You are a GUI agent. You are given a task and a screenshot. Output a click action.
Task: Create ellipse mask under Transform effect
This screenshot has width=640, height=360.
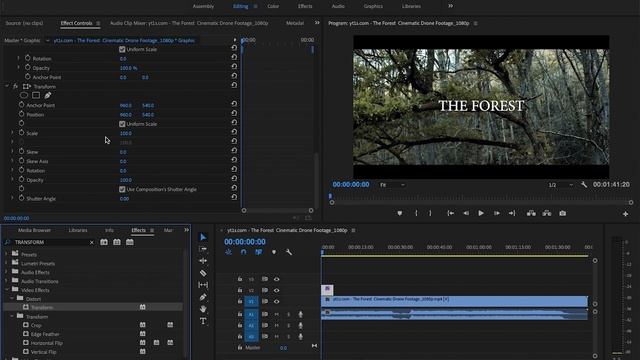24,96
